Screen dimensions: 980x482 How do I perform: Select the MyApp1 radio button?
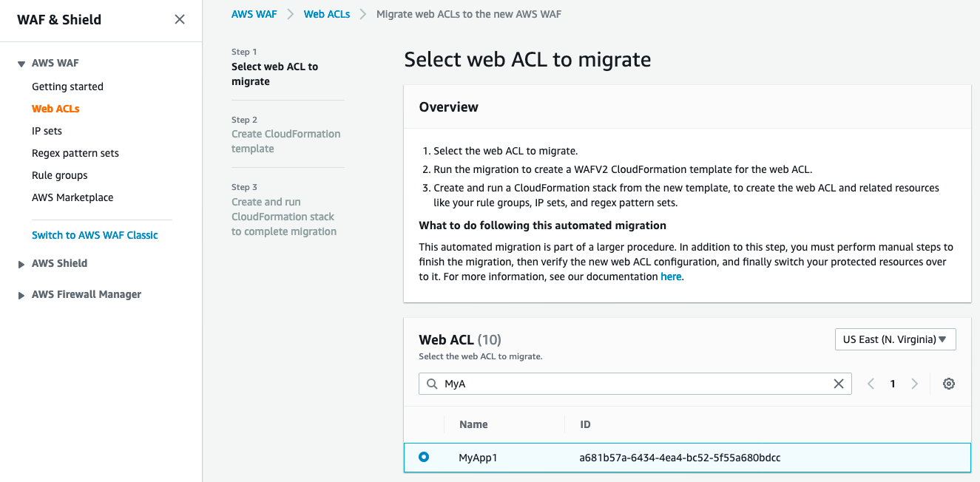click(x=424, y=457)
